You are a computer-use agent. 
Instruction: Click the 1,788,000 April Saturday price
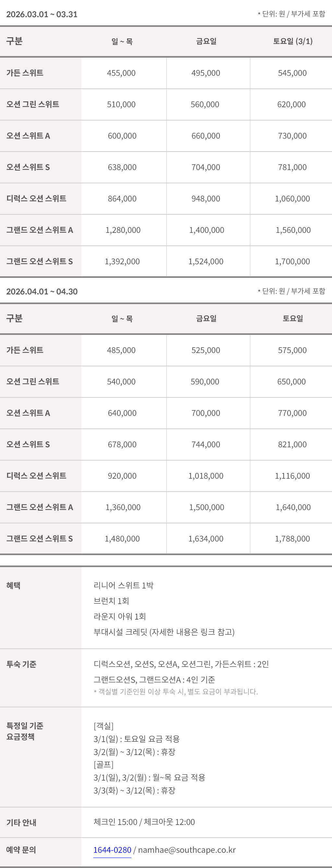[292, 539]
